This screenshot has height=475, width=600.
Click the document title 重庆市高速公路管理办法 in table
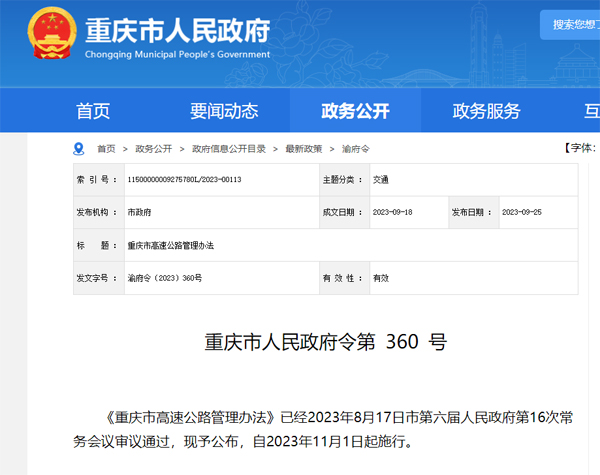[x=170, y=245]
